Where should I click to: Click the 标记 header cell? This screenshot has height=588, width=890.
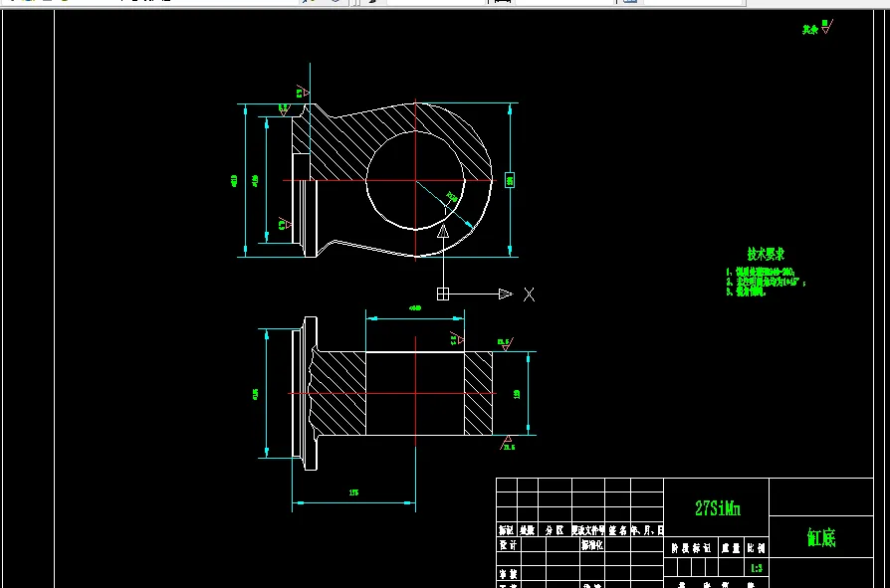click(507, 530)
